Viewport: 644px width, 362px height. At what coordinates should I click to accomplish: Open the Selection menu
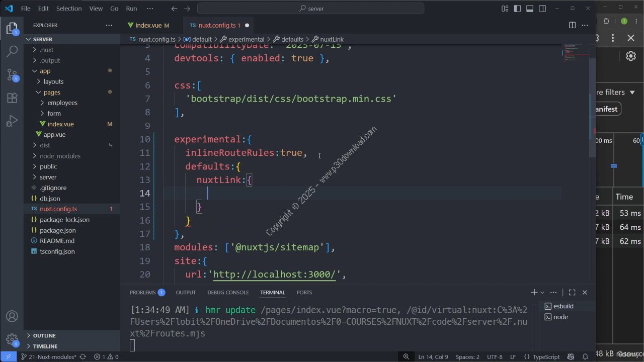(x=68, y=9)
